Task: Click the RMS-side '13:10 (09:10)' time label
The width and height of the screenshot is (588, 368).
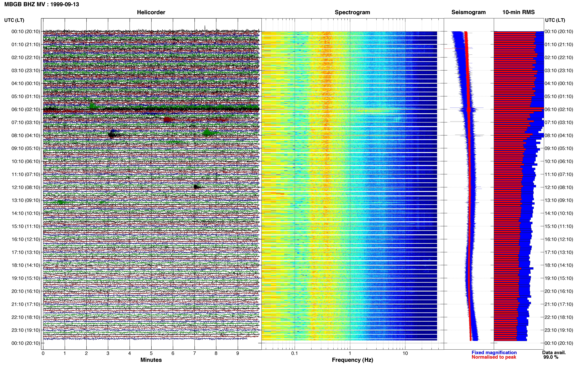Action: tap(559, 200)
